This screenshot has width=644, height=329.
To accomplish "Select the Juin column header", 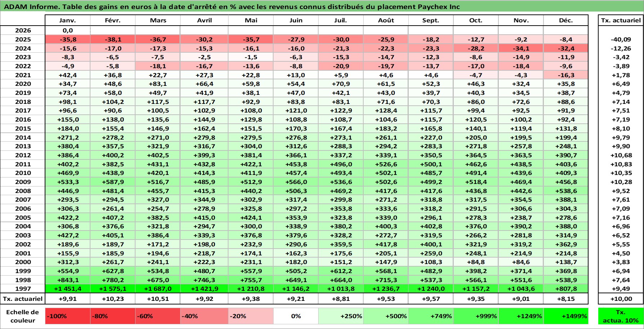I will click(x=296, y=21).
